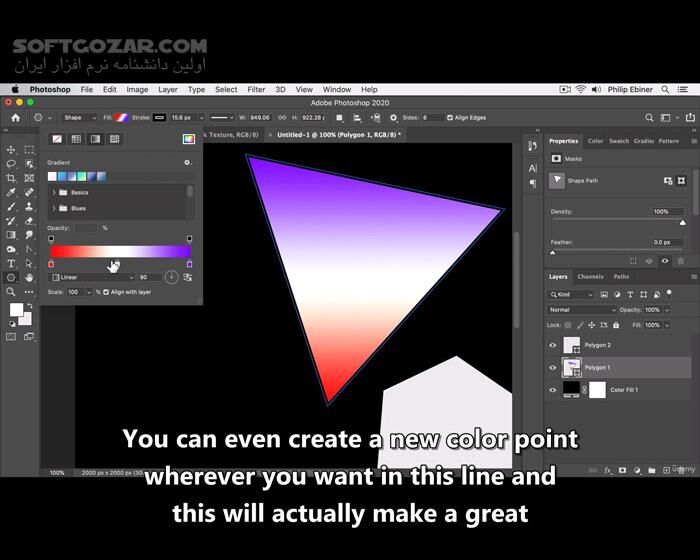Choose the No Color fill type icon
This screenshot has height=560, width=700.
click(x=57, y=139)
